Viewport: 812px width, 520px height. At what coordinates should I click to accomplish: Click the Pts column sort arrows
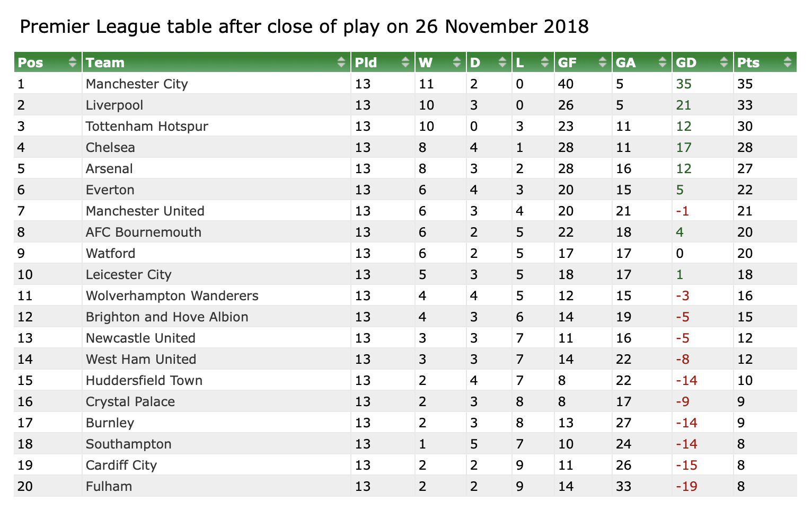(788, 62)
